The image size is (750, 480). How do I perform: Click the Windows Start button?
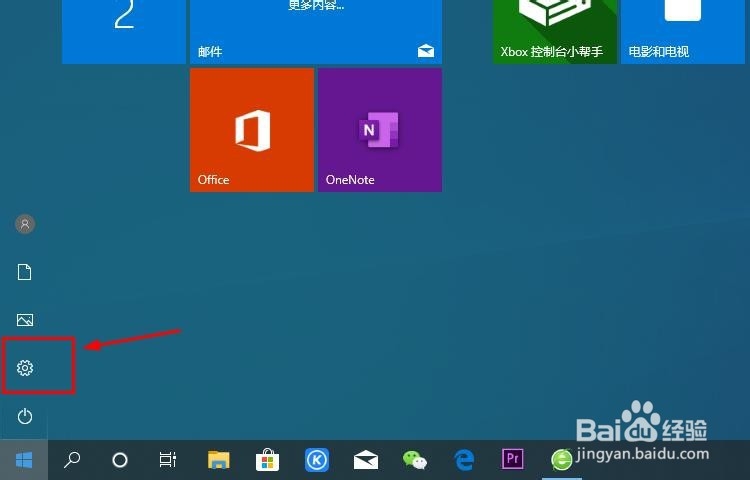tap(24, 460)
